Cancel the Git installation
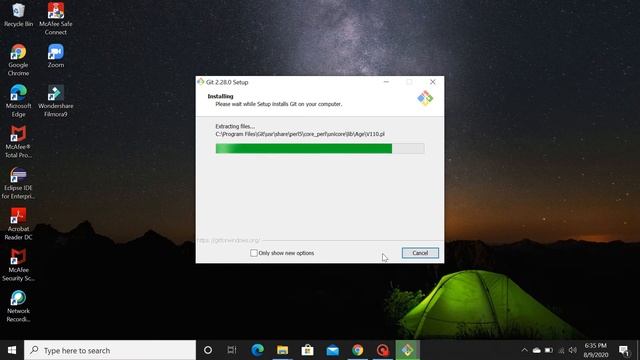 point(420,253)
